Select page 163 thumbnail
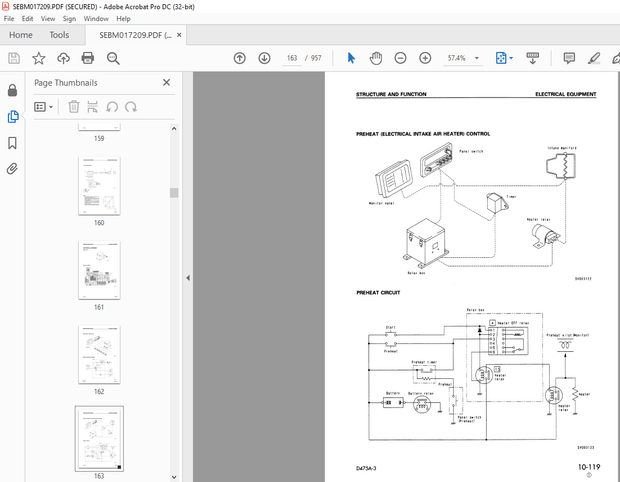 [99, 439]
